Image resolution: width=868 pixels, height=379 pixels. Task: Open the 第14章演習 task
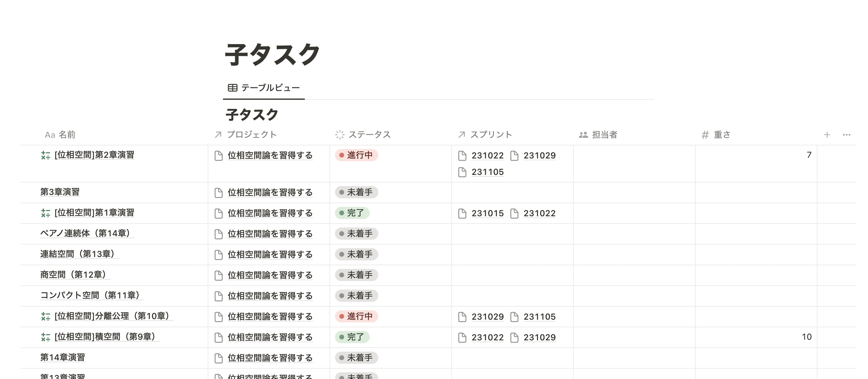coord(62,357)
